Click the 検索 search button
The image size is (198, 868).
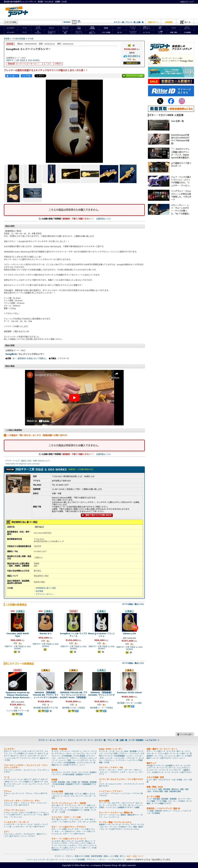[74, 22]
